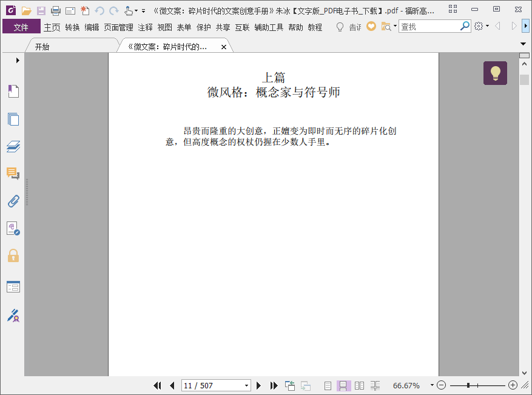Click the split view handle above scrollbar
Viewport: 532px width, 395px height.
click(x=524, y=55)
